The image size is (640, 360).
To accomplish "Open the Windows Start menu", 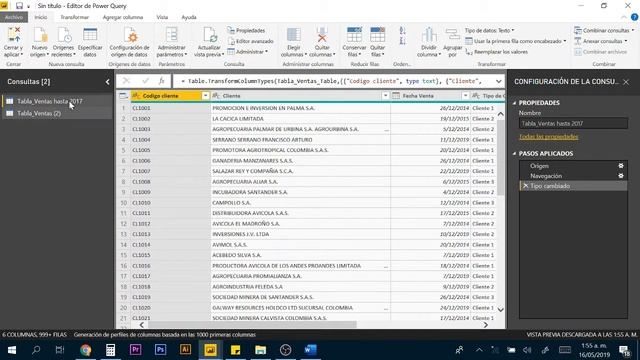I will click(12, 350).
